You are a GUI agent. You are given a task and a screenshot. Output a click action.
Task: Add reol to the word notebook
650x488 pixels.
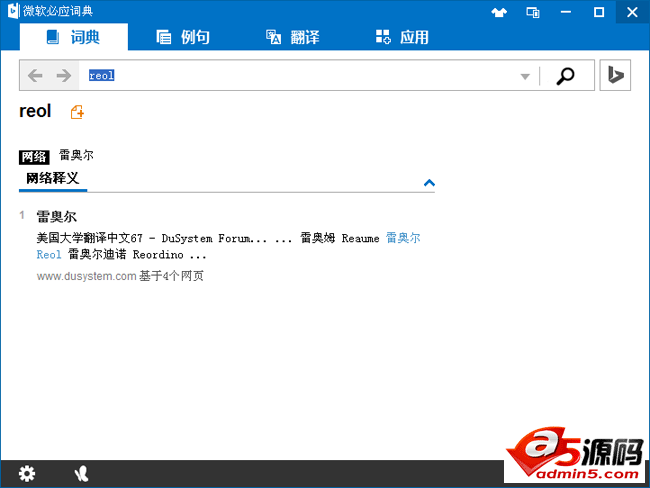click(x=77, y=112)
